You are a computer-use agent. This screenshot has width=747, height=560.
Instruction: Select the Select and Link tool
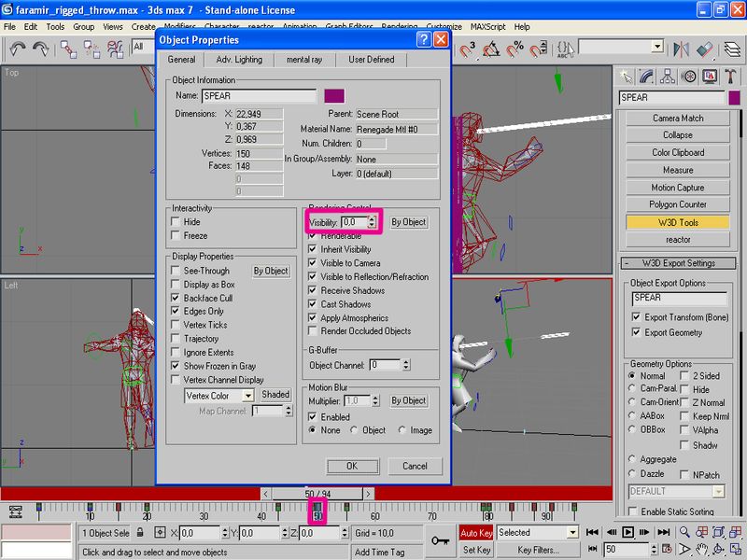[68, 49]
